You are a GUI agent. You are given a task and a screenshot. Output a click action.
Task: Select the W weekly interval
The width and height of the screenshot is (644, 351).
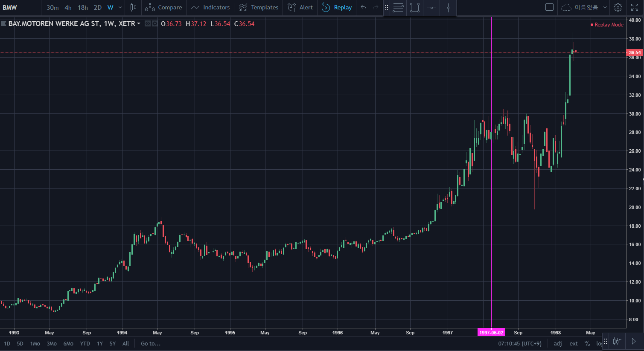(111, 7)
